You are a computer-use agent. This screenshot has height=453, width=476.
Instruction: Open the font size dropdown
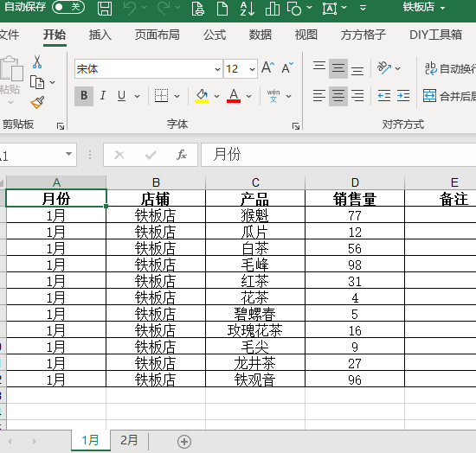(252, 69)
